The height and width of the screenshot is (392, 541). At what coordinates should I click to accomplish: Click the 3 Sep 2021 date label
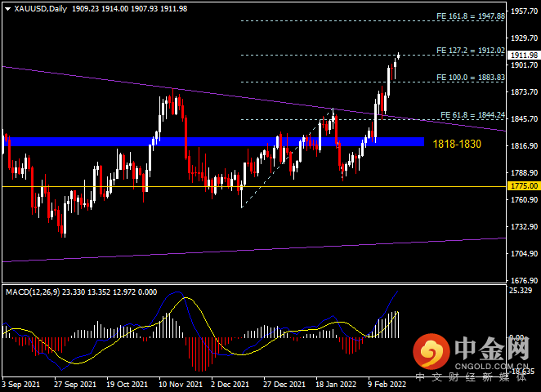click(21, 384)
